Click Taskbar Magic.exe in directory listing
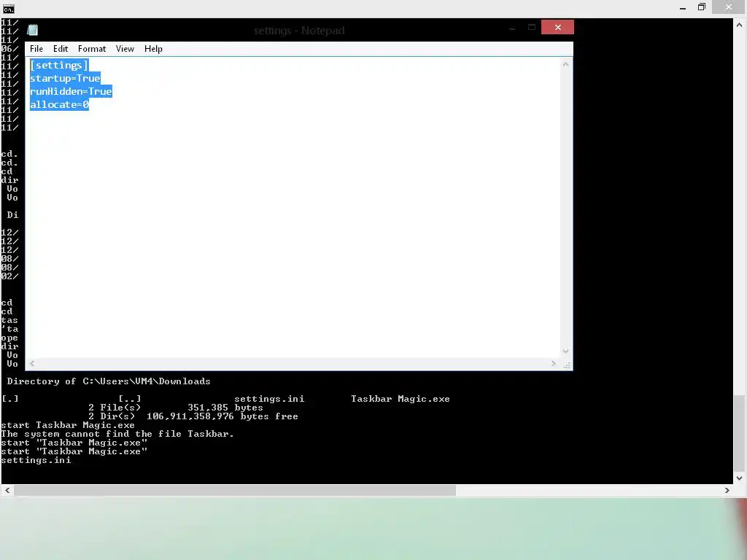 point(400,399)
